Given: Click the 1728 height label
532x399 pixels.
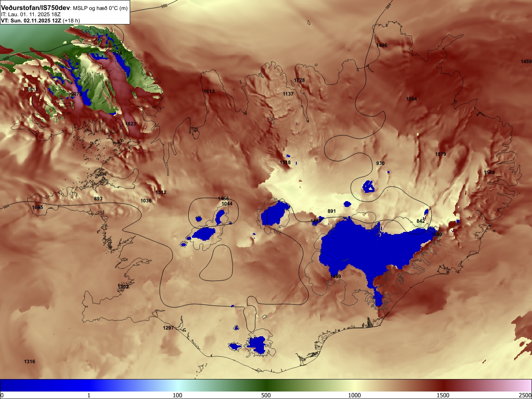Looking at the screenshot, I should (x=299, y=81).
